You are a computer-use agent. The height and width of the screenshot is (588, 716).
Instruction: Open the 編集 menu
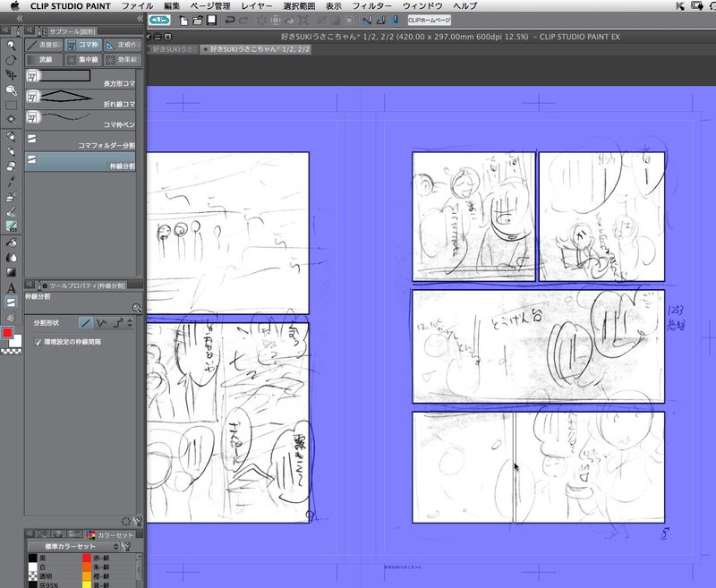tap(172, 6)
